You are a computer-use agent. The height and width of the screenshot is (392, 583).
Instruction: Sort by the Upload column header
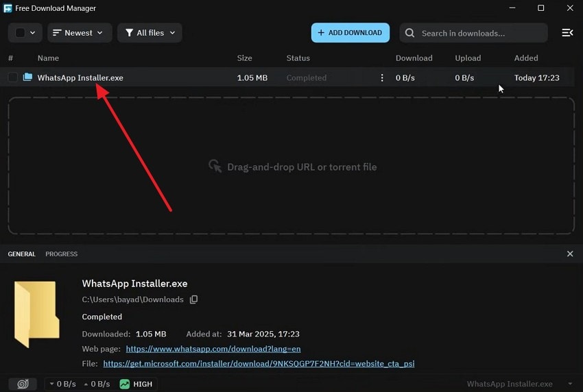(468, 58)
